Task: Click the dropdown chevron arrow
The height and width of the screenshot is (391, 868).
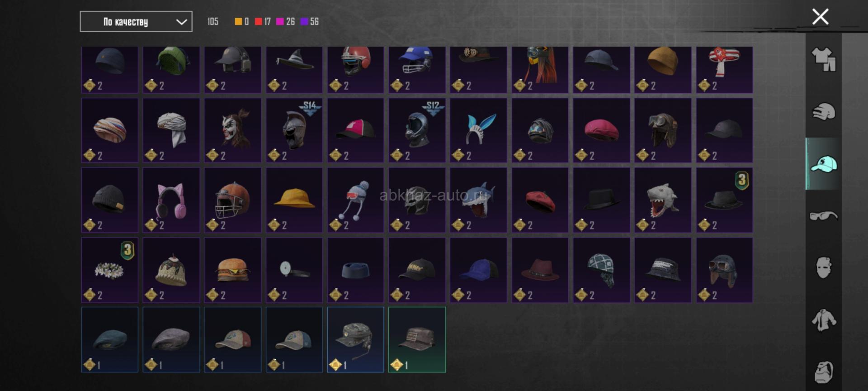Action: tap(181, 22)
